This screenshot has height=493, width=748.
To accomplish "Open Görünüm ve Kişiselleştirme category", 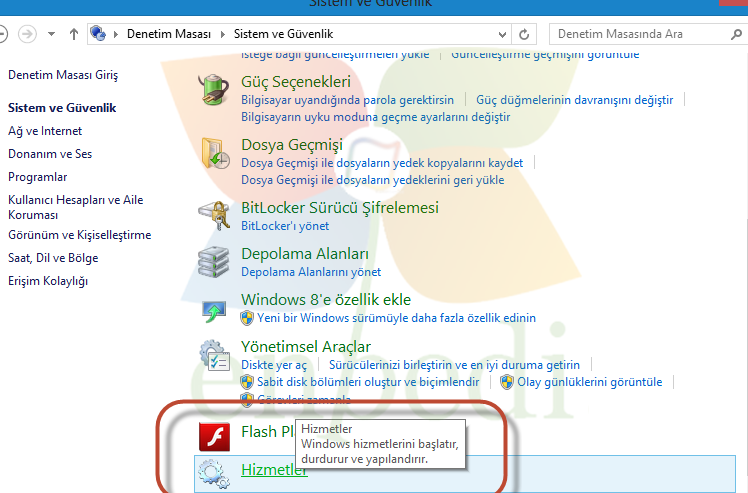I will click(80, 235).
